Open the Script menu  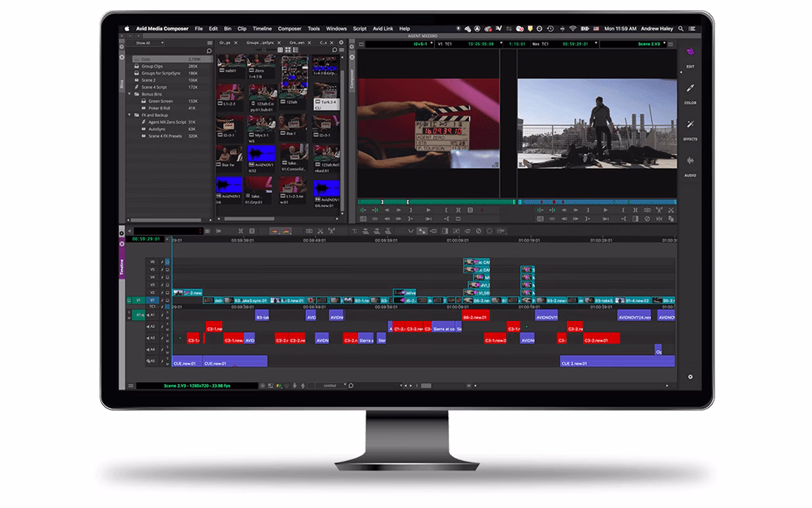click(x=360, y=28)
